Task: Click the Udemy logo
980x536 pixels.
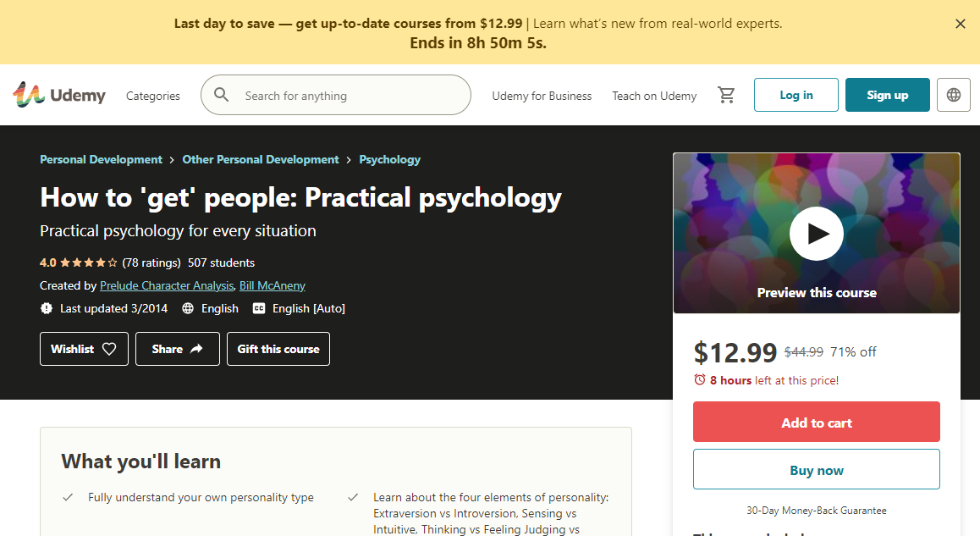Action: (x=58, y=95)
